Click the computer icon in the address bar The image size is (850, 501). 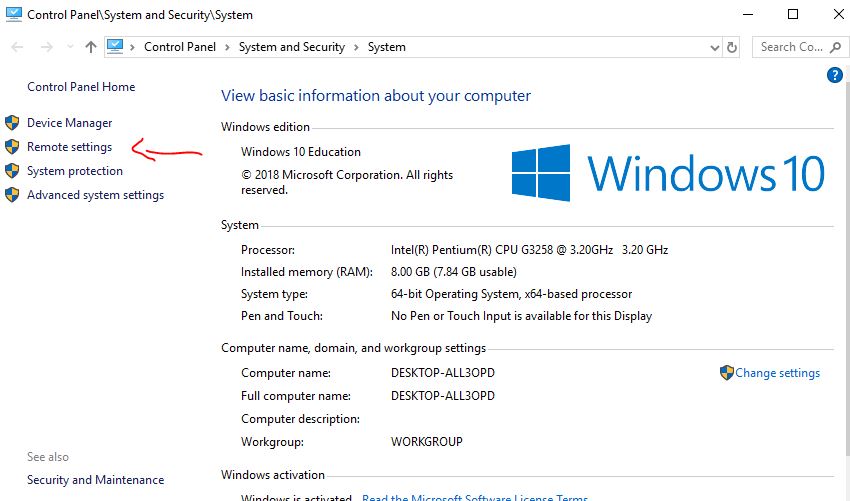point(115,47)
